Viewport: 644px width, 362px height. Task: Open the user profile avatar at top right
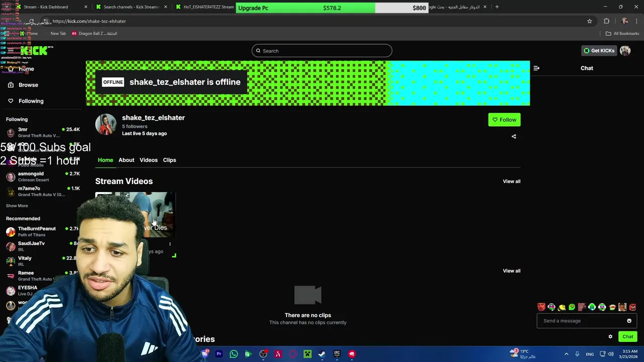pos(625,51)
